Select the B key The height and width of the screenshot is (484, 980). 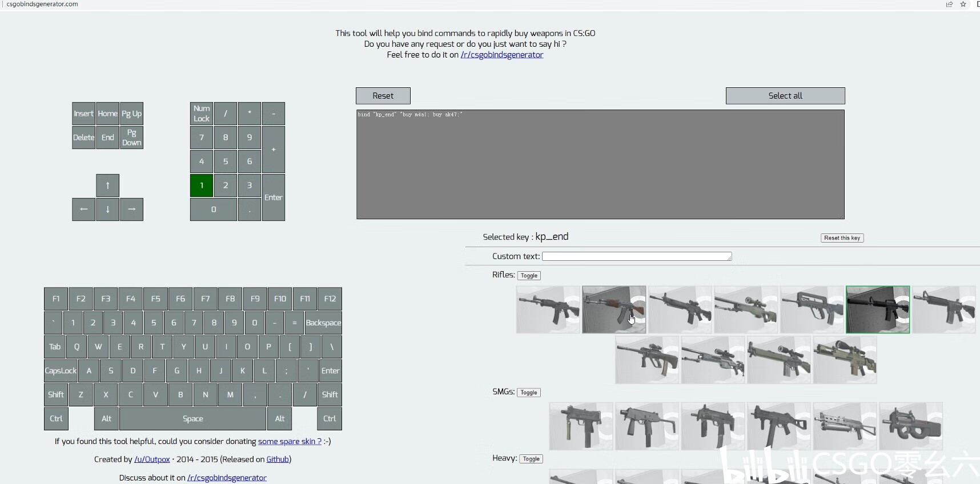point(180,394)
